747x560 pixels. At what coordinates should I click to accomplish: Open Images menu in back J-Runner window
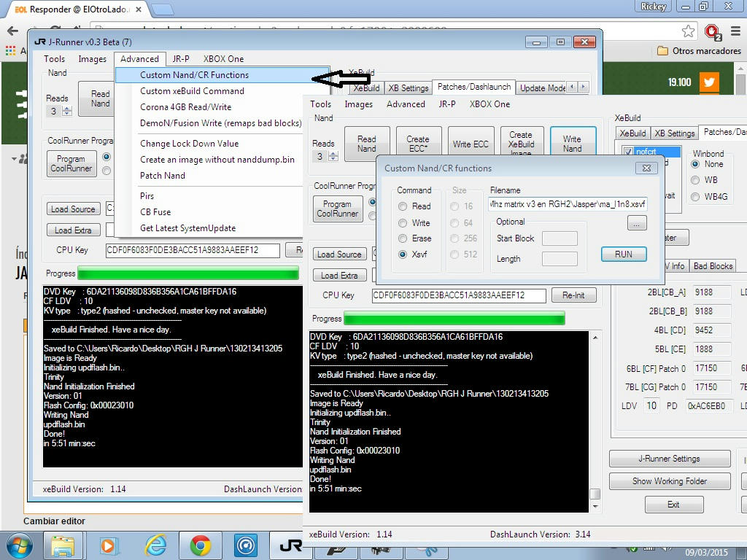93,59
